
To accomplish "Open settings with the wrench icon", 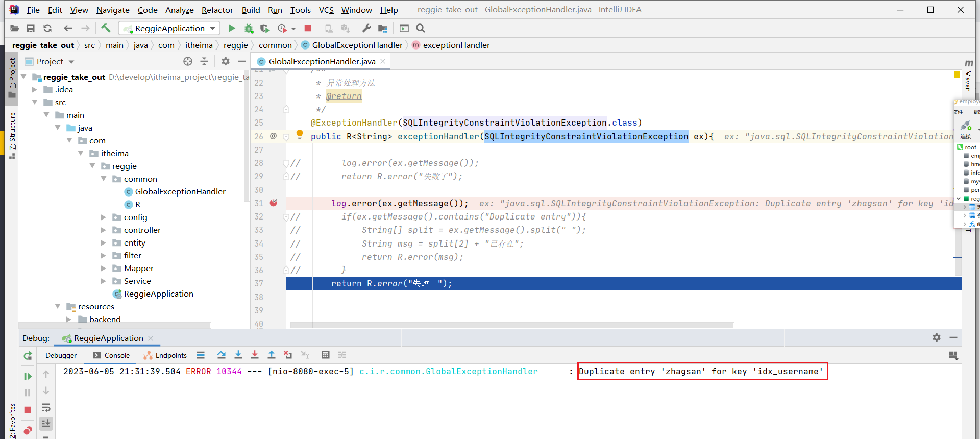I will tap(366, 28).
